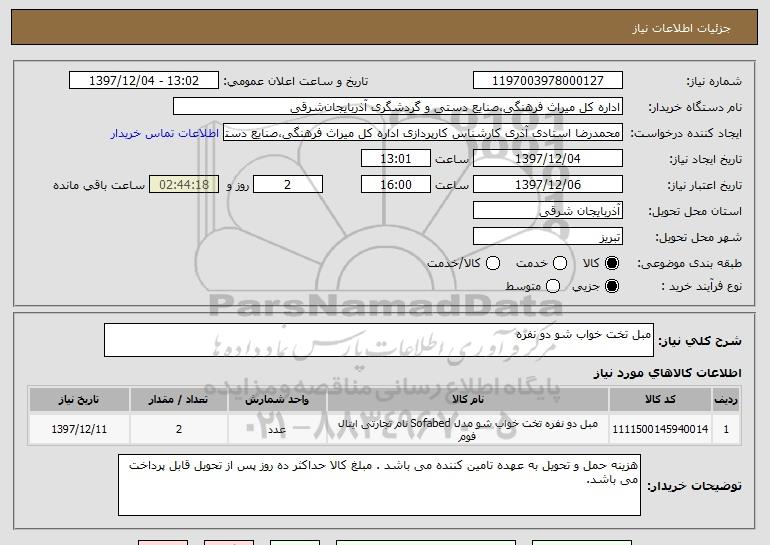Click the row number cell 1

click(x=726, y=429)
